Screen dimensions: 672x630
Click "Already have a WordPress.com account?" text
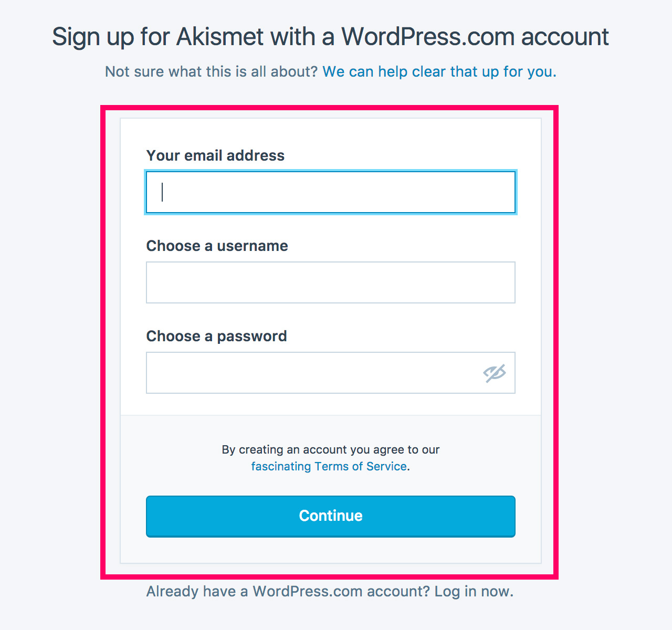tap(288, 591)
